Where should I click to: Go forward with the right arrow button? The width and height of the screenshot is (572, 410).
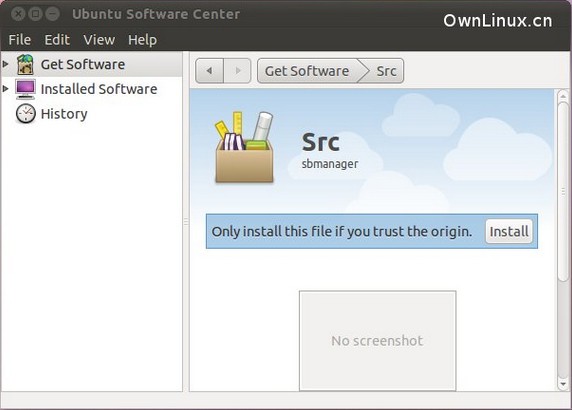click(237, 70)
